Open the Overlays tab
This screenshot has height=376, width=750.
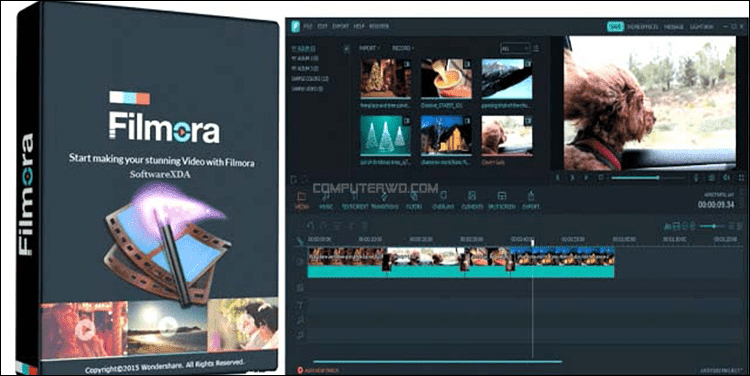coord(443,200)
